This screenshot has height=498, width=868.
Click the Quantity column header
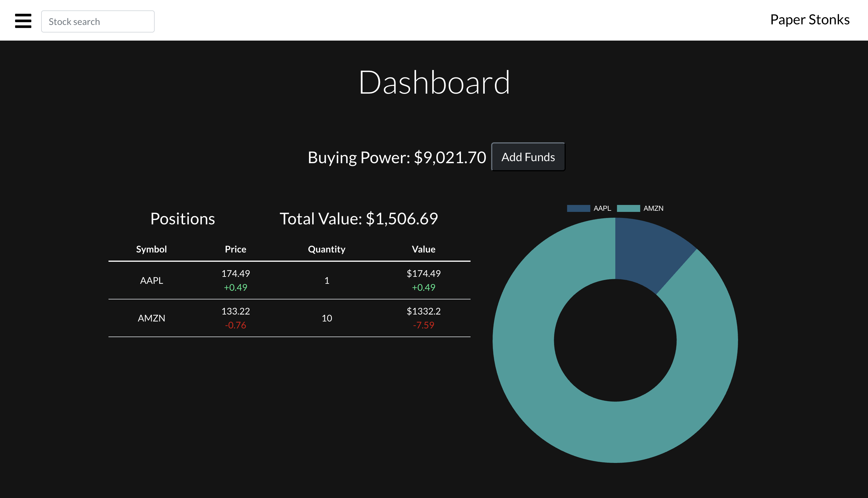coord(327,249)
